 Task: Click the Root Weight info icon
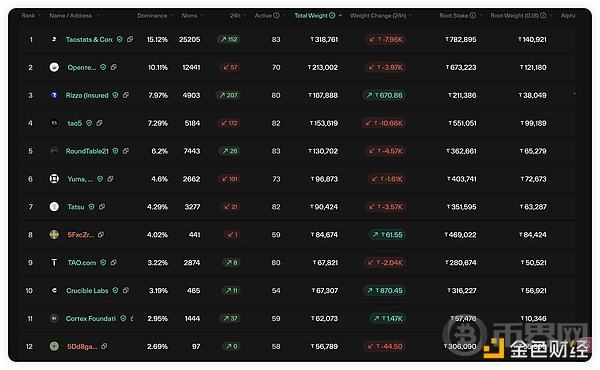(x=543, y=15)
